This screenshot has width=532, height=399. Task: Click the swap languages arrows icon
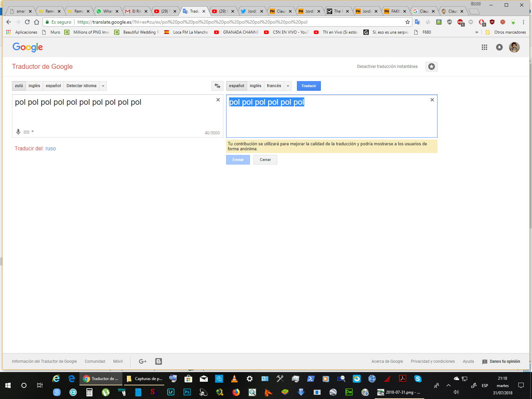(217, 86)
